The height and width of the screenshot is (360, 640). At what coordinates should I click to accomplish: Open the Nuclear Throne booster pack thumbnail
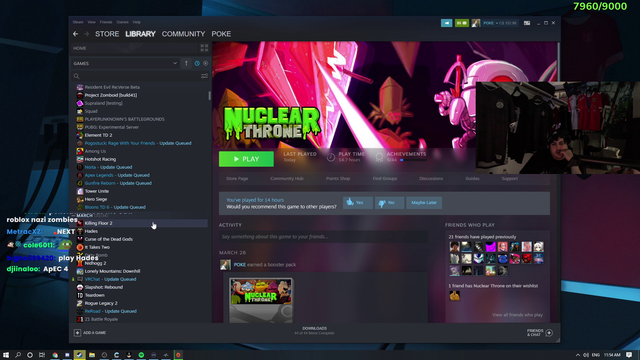pos(261,300)
